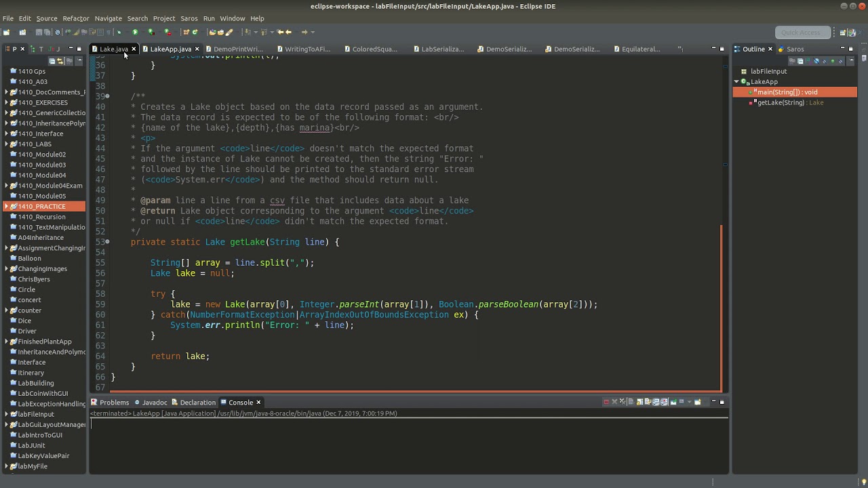Terminate the console process (red square)
This screenshot has width=868, height=488.
coord(606,402)
